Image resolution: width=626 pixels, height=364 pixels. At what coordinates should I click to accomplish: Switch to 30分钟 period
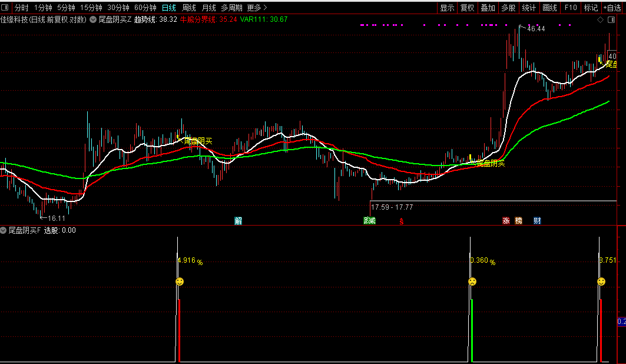pyautogui.click(x=118, y=8)
